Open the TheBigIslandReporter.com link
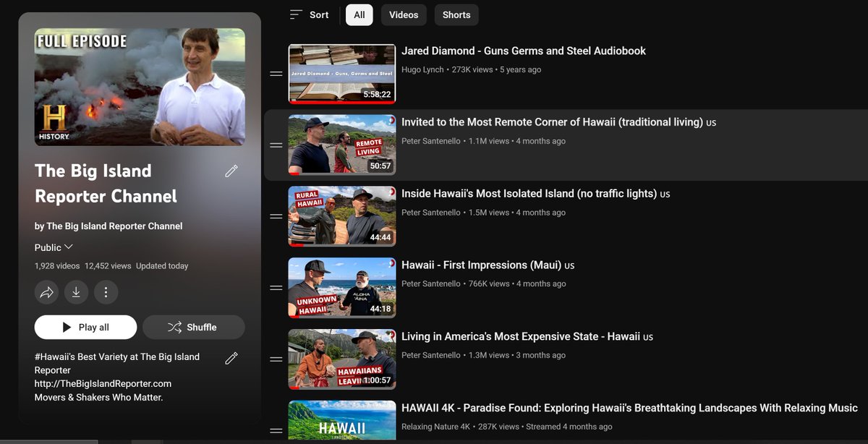This screenshot has width=868, height=444. click(103, 384)
